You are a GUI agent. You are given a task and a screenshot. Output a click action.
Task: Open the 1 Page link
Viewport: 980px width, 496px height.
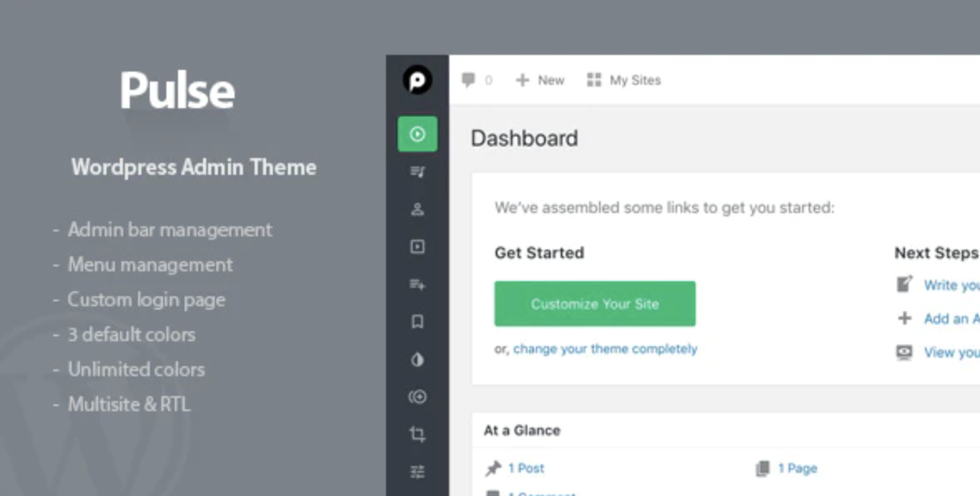[x=796, y=469]
